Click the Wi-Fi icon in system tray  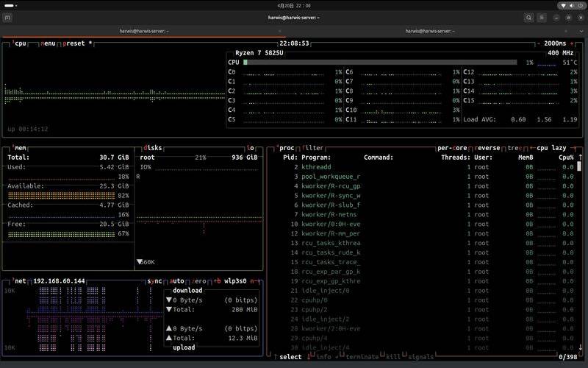pyautogui.click(x=563, y=6)
